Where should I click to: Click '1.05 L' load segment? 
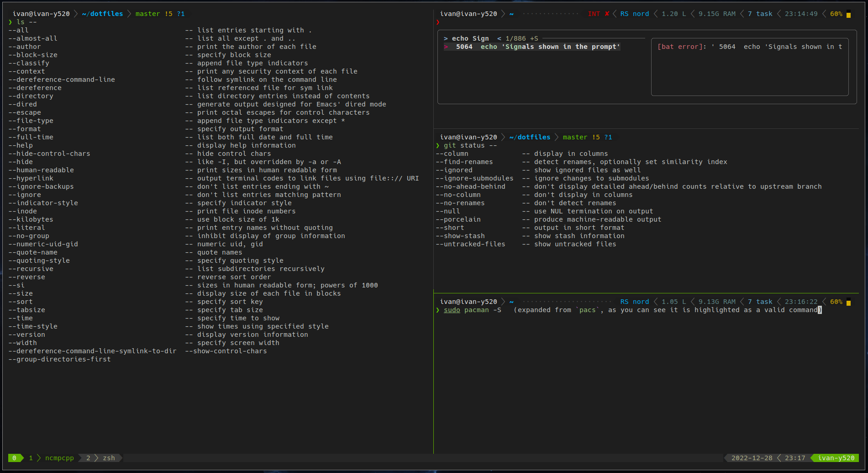(x=674, y=302)
